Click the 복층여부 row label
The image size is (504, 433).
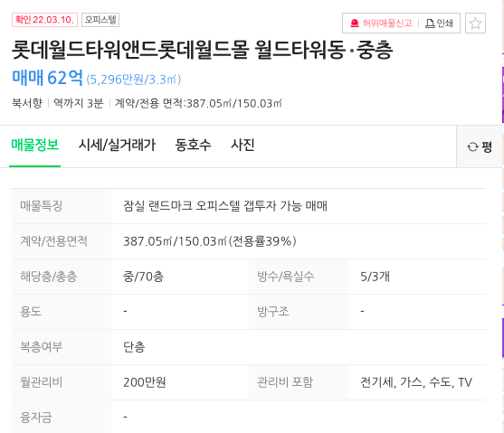pos(41,347)
